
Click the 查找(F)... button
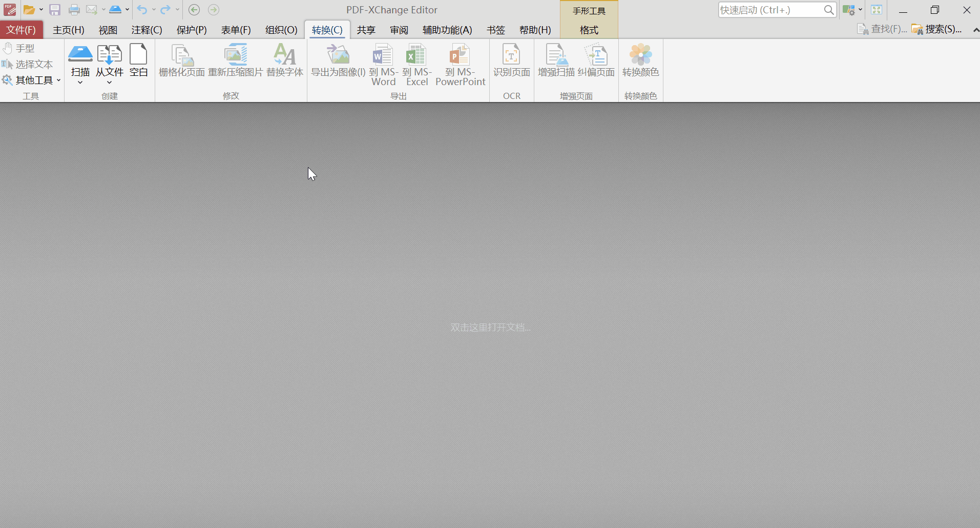882,29
